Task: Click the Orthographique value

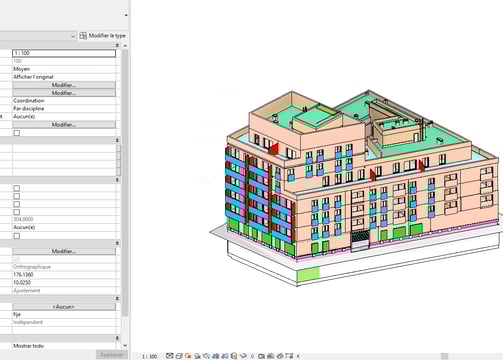Action: coord(64,267)
